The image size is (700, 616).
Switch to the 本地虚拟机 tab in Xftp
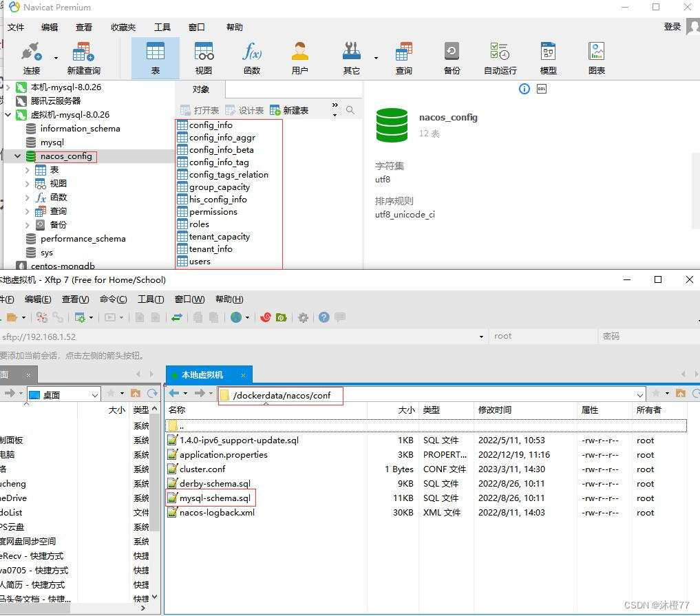[x=202, y=374]
